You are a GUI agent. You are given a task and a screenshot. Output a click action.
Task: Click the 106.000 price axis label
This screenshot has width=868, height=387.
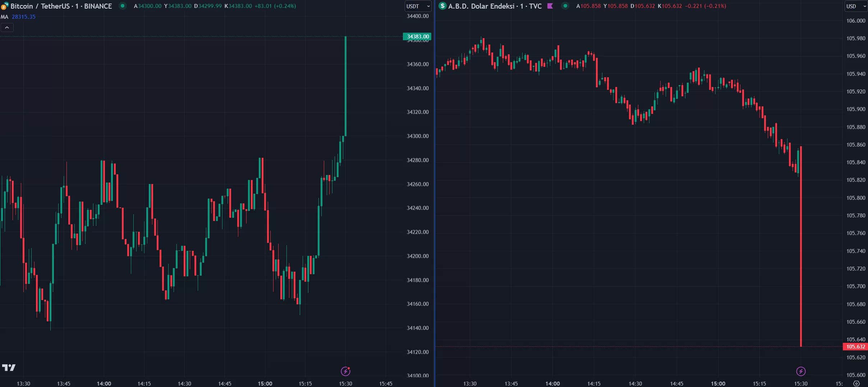856,20
